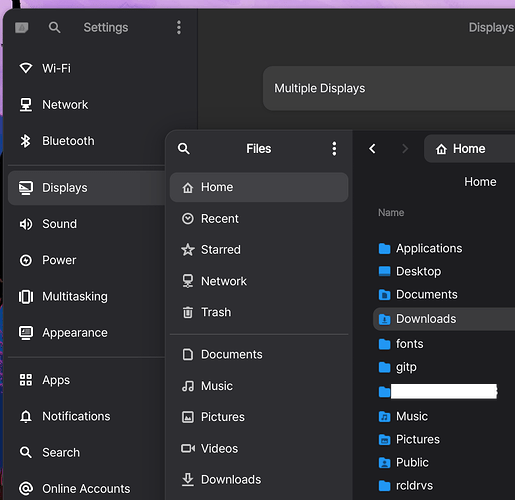
Task: Open Starred in the Files sidebar
Action: (259, 250)
